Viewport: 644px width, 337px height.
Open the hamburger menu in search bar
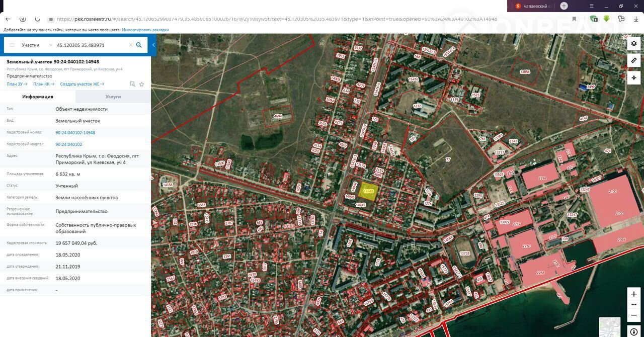click(12, 45)
